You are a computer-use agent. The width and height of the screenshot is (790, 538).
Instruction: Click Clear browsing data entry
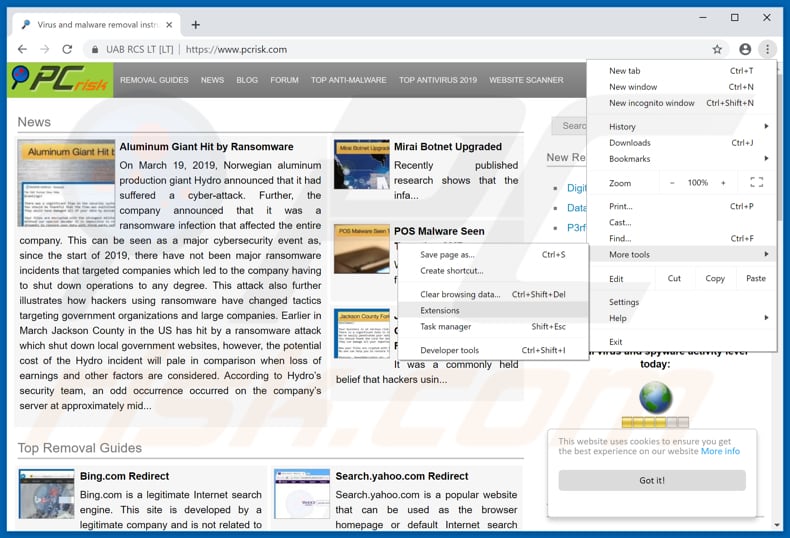pyautogui.click(x=460, y=295)
